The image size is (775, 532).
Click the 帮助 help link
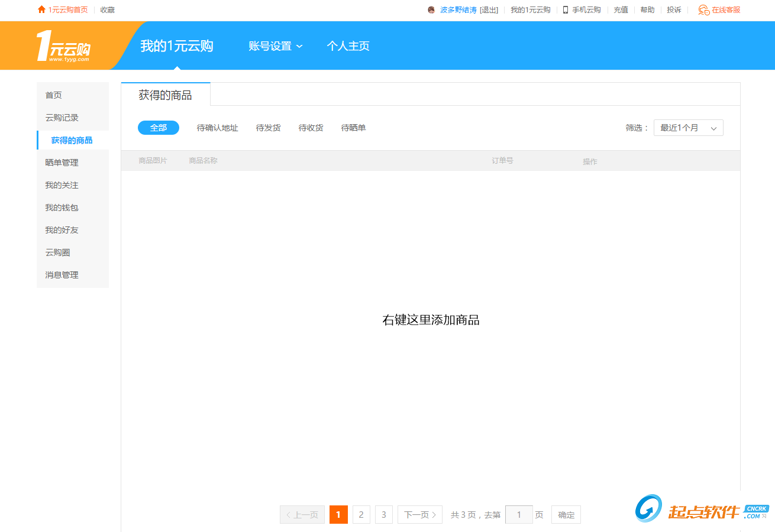647,9
